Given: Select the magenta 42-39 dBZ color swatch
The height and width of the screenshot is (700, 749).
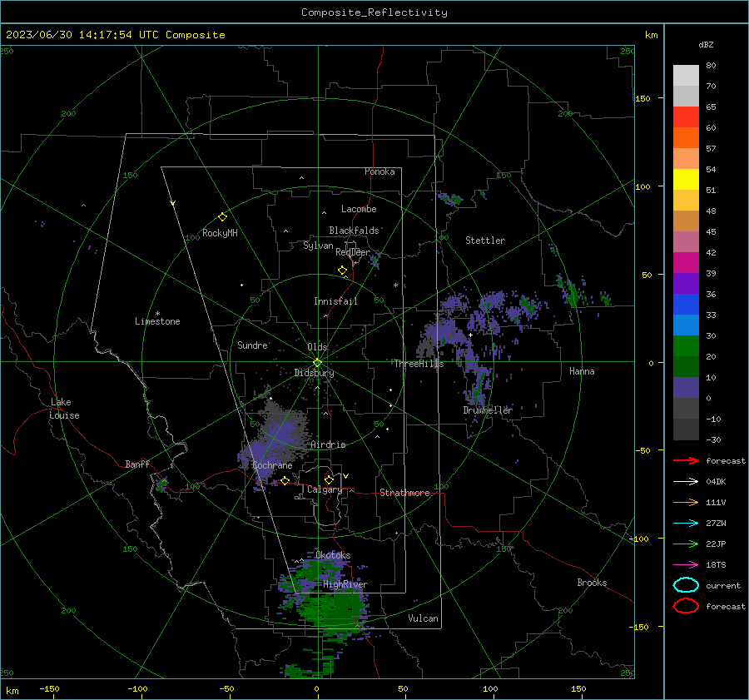Looking at the screenshot, I should (686, 263).
